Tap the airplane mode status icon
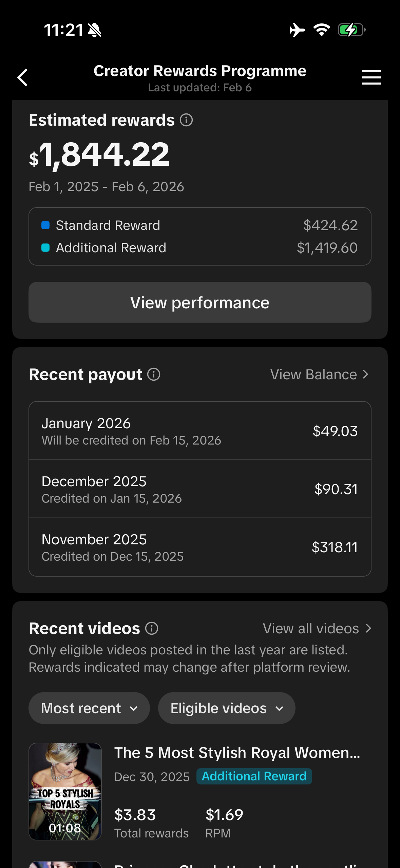This screenshot has width=400, height=868. click(x=297, y=30)
